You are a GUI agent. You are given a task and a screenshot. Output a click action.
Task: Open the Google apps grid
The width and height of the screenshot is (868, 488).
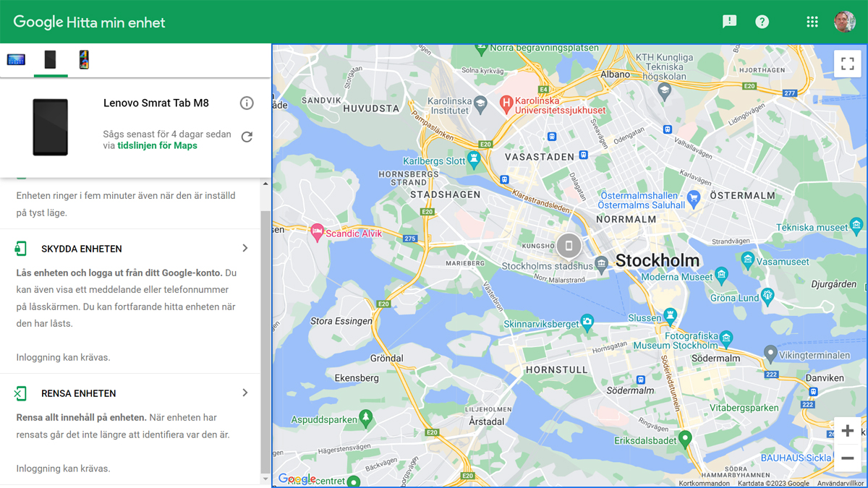pyautogui.click(x=812, y=22)
